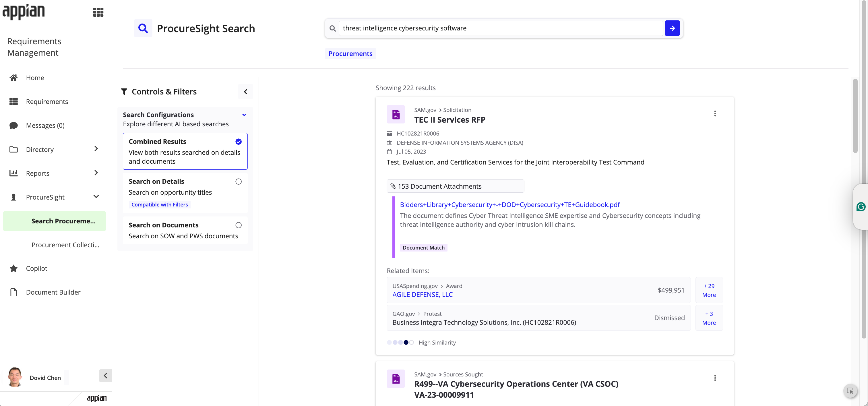Click the $499,951 award amount

tap(671, 290)
